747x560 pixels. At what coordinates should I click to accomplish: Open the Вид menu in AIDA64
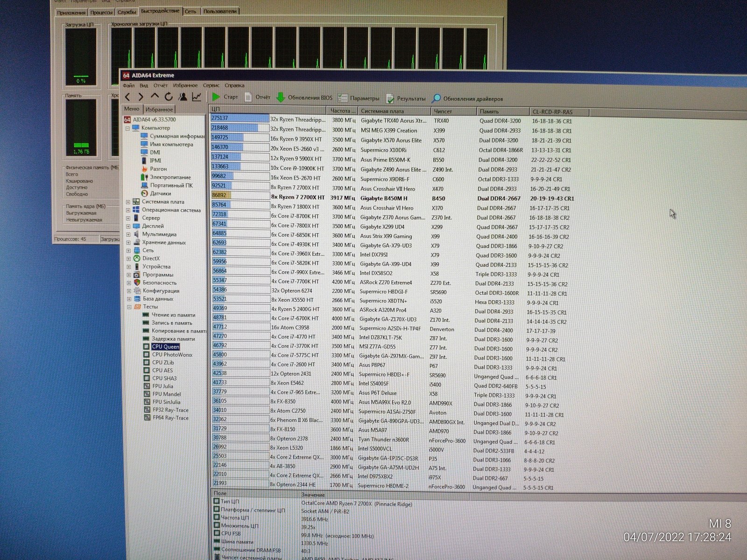(x=144, y=85)
